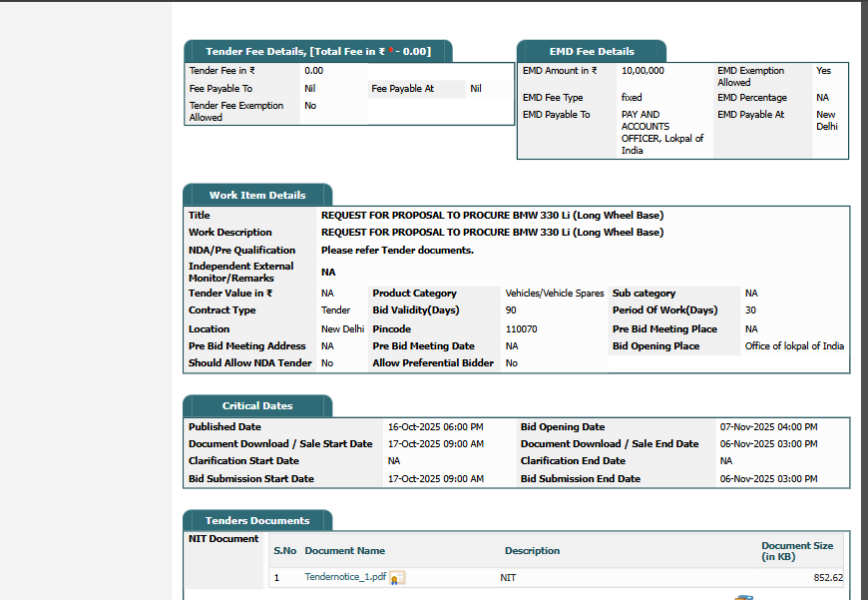Select the Sub category value NA
The width and height of the screenshot is (868, 600).
tap(751, 294)
